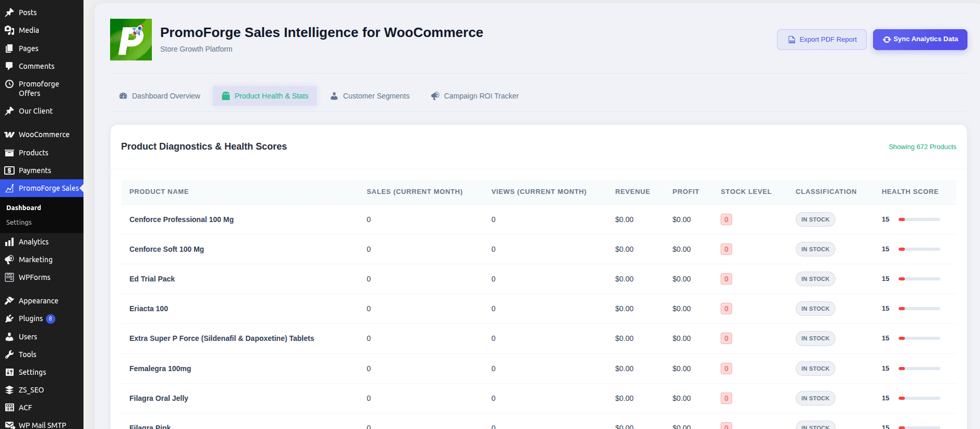Screen dimensions: 980x429
Task: Open Dashboard submenu under PromoForge Sales
Action: [23, 207]
